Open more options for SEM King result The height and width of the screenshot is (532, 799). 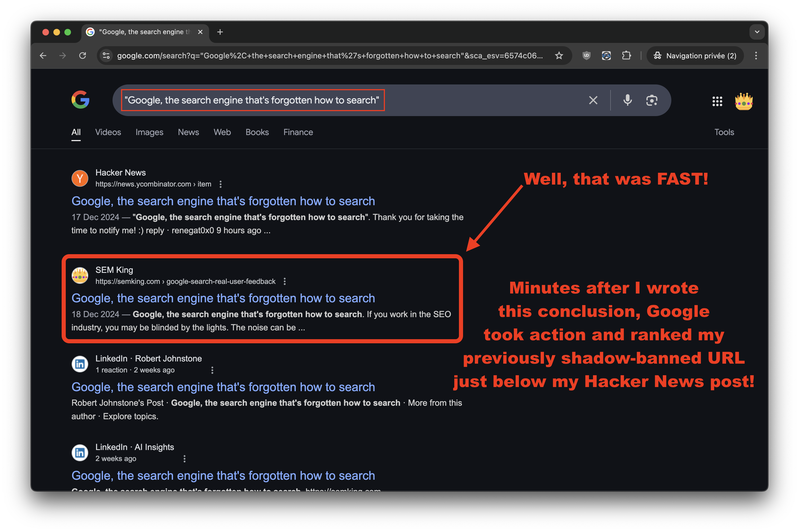tap(284, 281)
